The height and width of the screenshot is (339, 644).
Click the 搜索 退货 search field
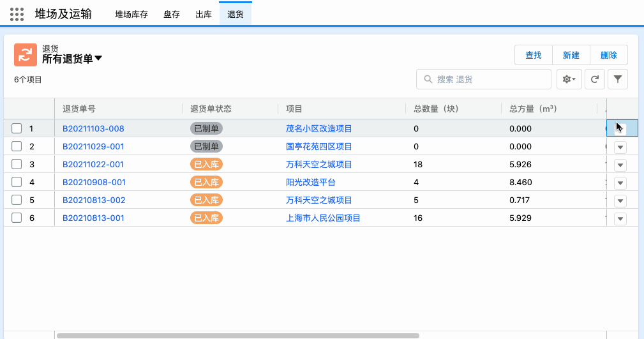pyautogui.click(x=483, y=79)
